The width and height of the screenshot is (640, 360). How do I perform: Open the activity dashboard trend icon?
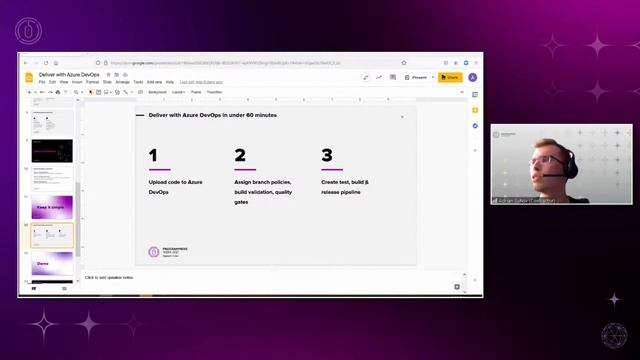point(379,77)
